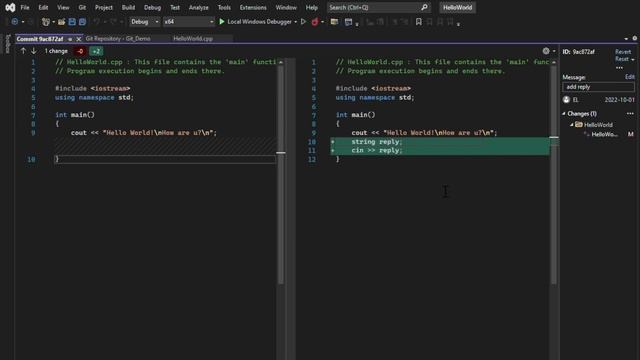Image resolution: width=640 pixels, height=360 pixels.
Task: Open the Window menu
Action: point(286,7)
